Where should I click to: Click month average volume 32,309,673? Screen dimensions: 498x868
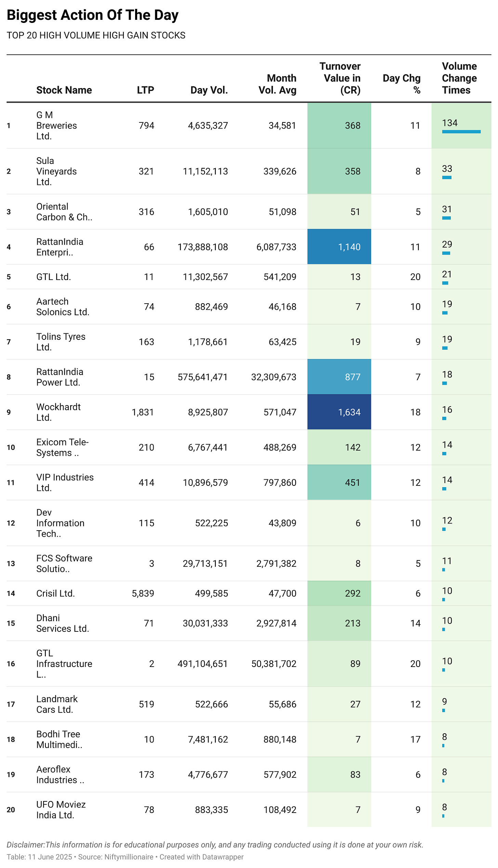(274, 377)
